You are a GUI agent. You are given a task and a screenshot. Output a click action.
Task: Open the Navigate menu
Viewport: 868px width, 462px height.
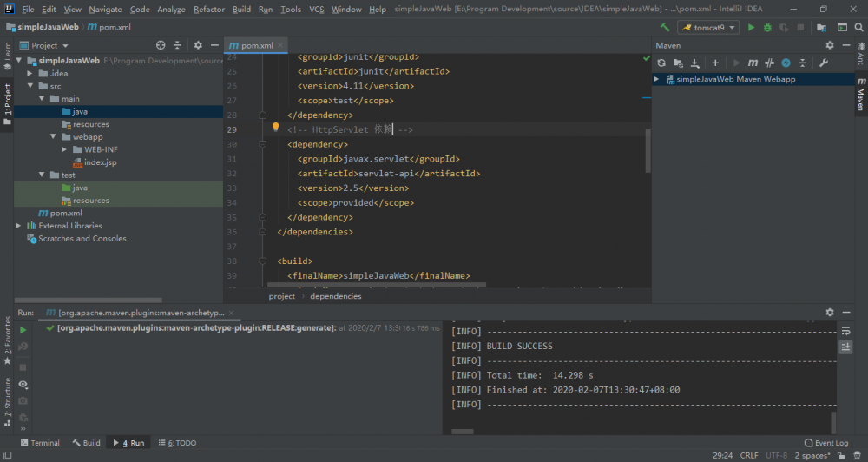coord(105,10)
